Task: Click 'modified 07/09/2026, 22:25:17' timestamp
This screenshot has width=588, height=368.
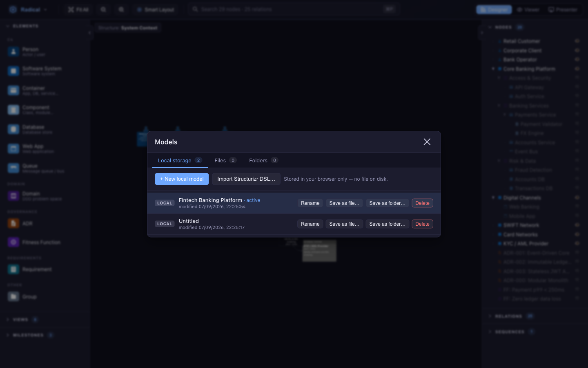Action: (x=212, y=228)
